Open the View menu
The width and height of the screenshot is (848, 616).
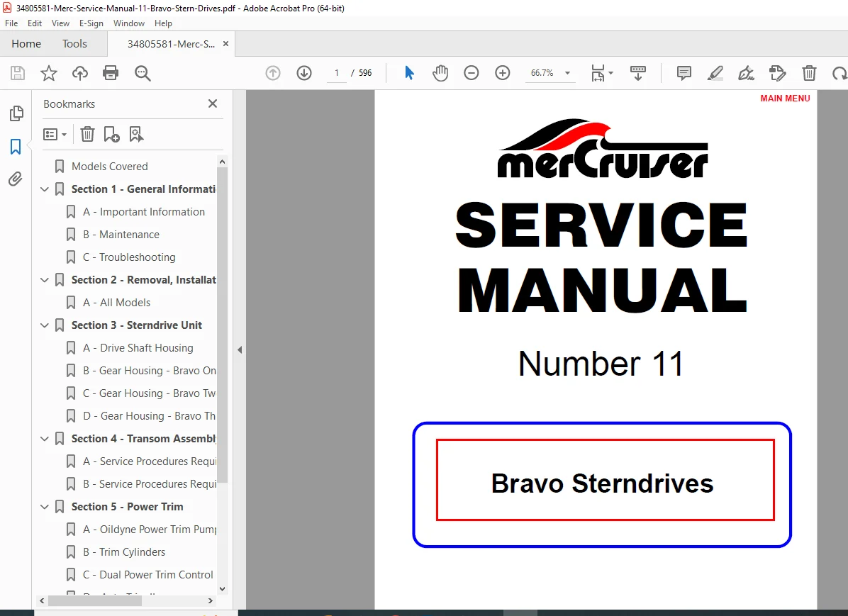(60, 23)
